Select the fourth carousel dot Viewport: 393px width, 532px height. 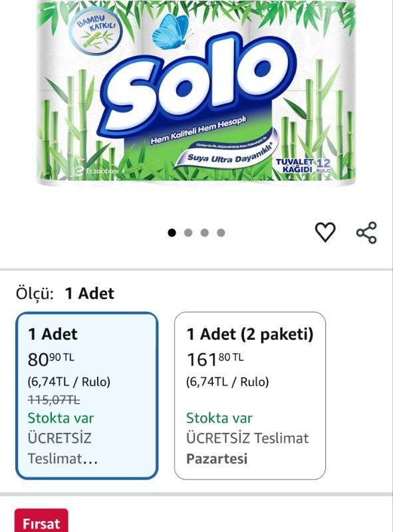tap(220, 231)
